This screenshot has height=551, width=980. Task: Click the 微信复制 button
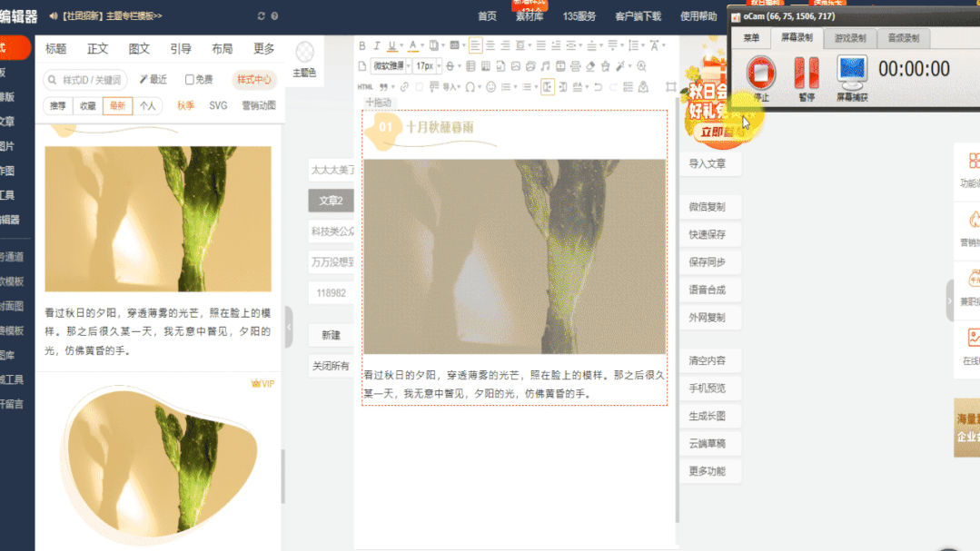click(x=708, y=207)
